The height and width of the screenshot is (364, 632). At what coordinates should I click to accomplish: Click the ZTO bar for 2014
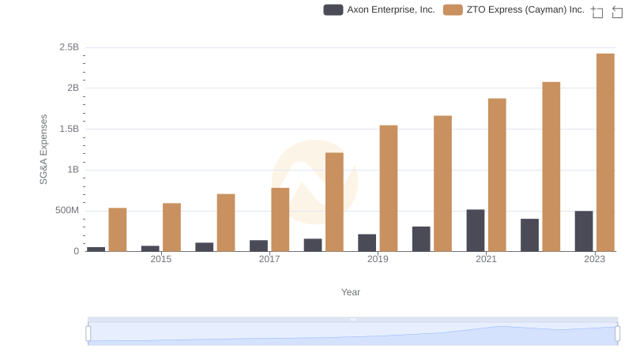point(118,230)
